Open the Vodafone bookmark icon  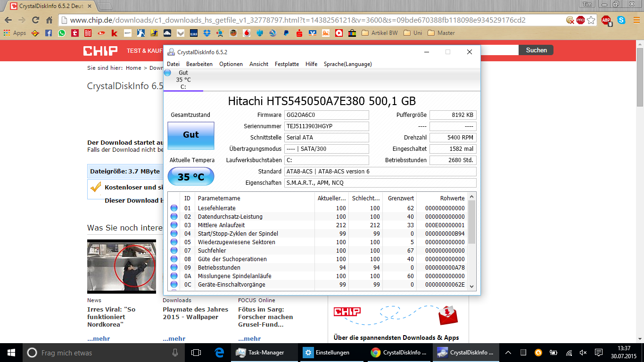pyautogui.click(x=246, y=33)
